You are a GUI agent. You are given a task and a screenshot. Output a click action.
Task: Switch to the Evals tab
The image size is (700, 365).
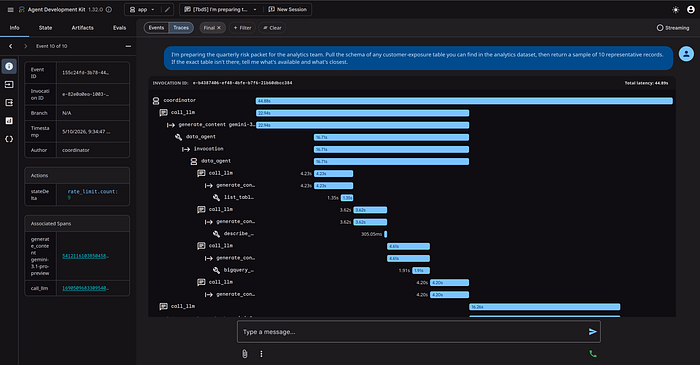tap(119, 28)
